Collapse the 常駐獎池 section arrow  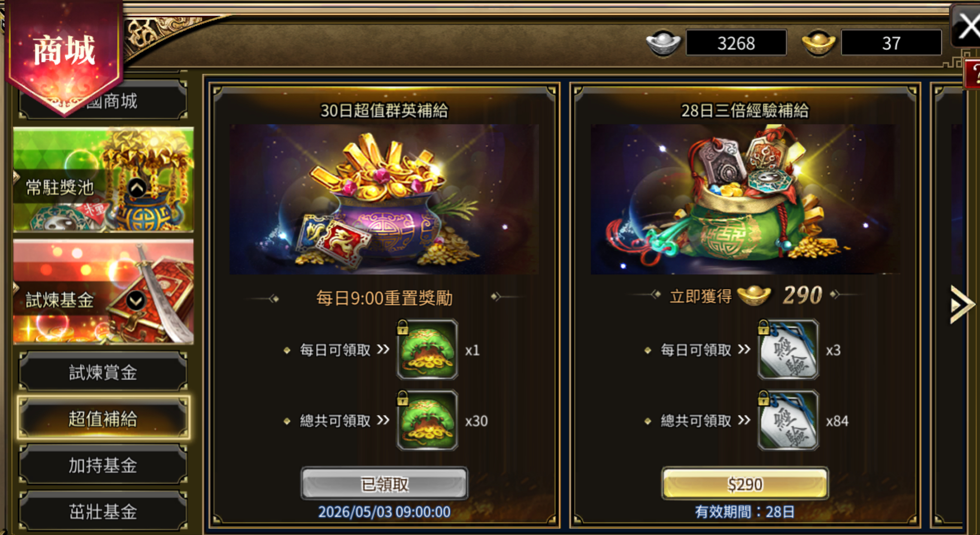(137, 187)
